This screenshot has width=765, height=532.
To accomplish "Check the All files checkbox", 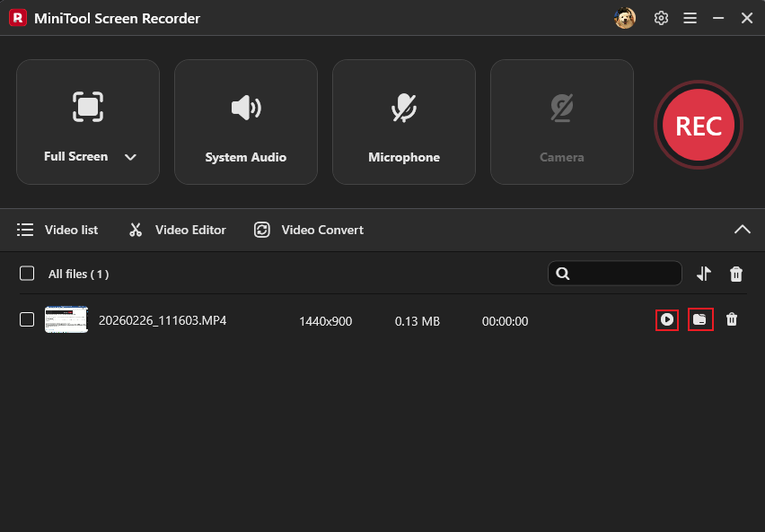I will point(25,274).
